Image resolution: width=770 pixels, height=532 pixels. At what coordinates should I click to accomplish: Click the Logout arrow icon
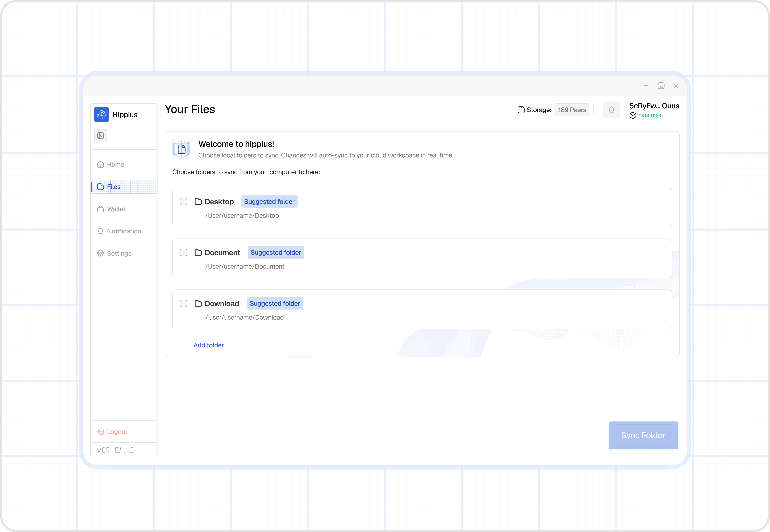coord(100,432)
